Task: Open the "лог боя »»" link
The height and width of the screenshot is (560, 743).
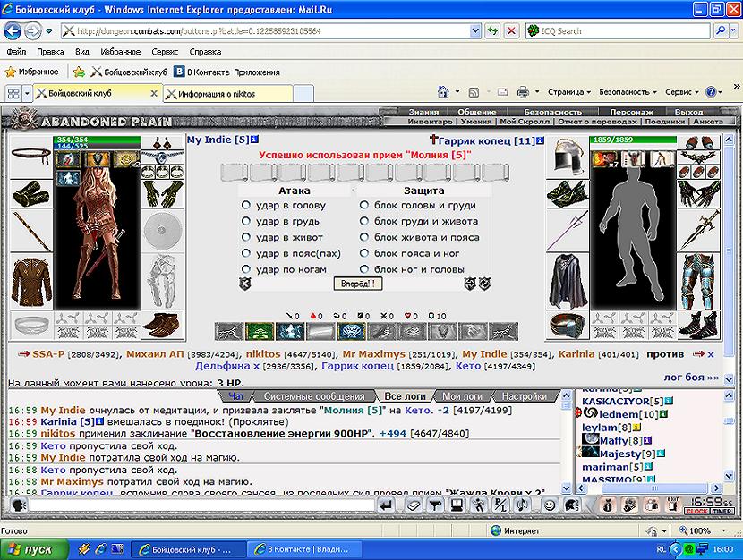Action: pyautogui.click(x=691, y=378)
